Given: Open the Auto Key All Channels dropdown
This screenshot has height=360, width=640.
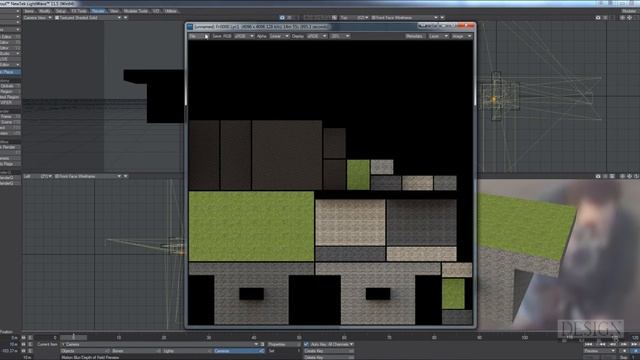Looking at the screenshot, I should coord(332,344).
